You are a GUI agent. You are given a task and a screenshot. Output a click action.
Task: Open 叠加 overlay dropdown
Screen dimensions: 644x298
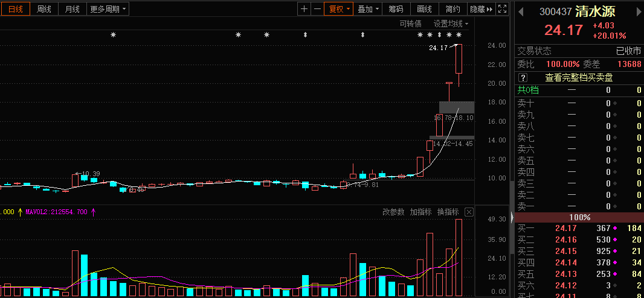(x=367, y=9)
